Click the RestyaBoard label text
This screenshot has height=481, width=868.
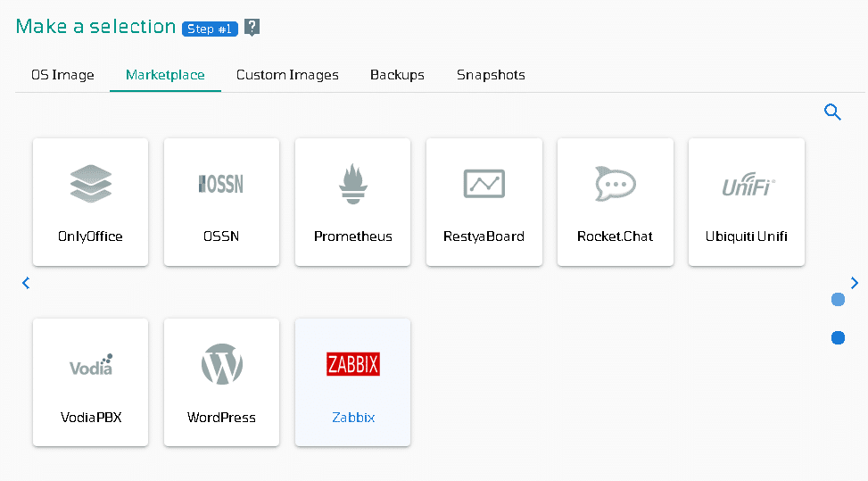484,236
